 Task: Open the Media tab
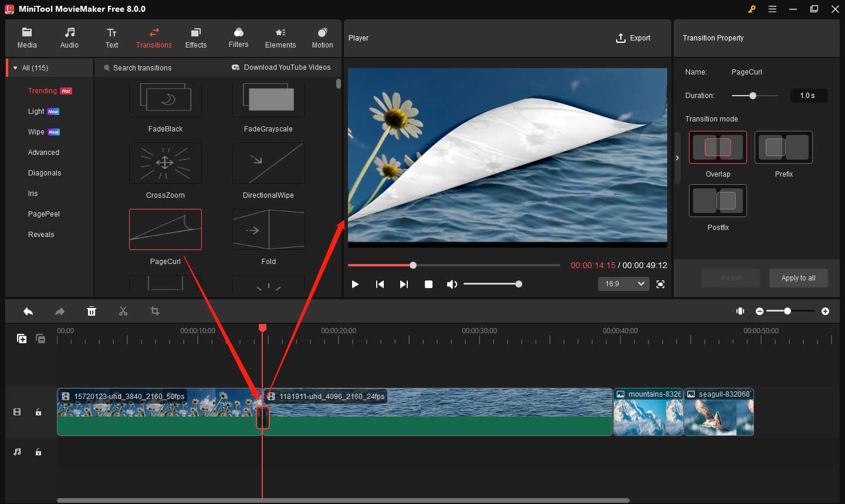[x=27, y=38]
